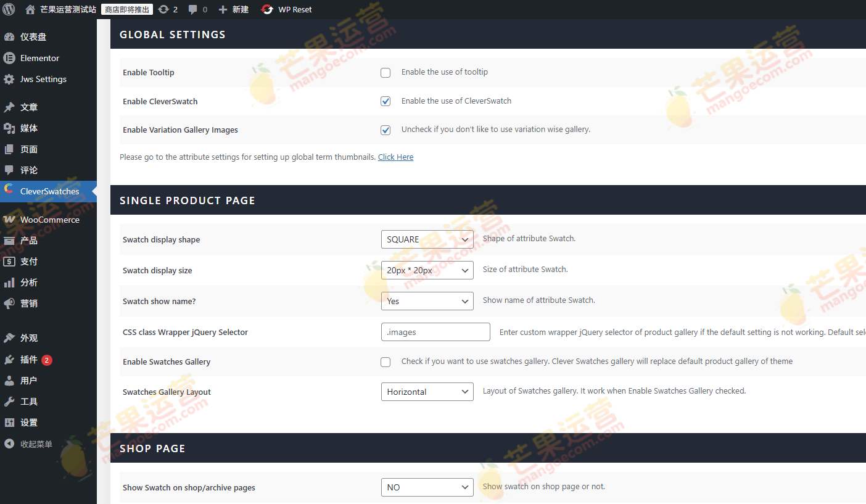Go to the Dashboard menu item
Image resolution: width=866 pixels, height=504 pixels.
pos(33,37)
